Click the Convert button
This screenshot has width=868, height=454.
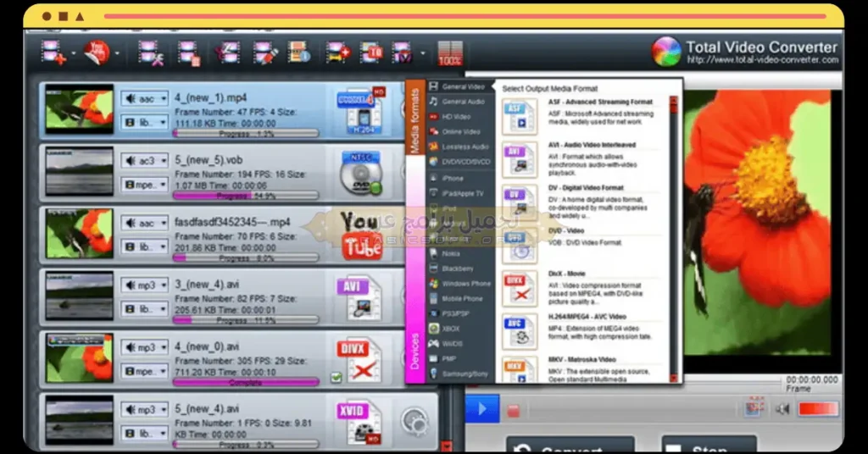coord(570,445)
